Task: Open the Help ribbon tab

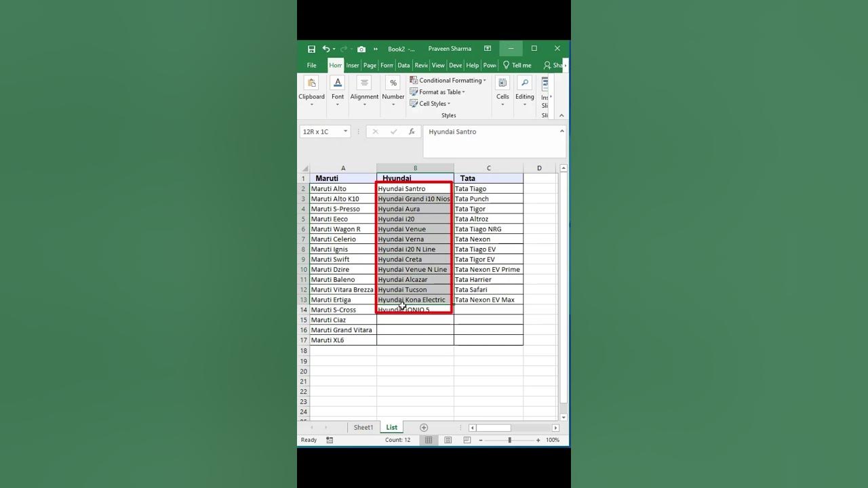Action: [472, 65]
